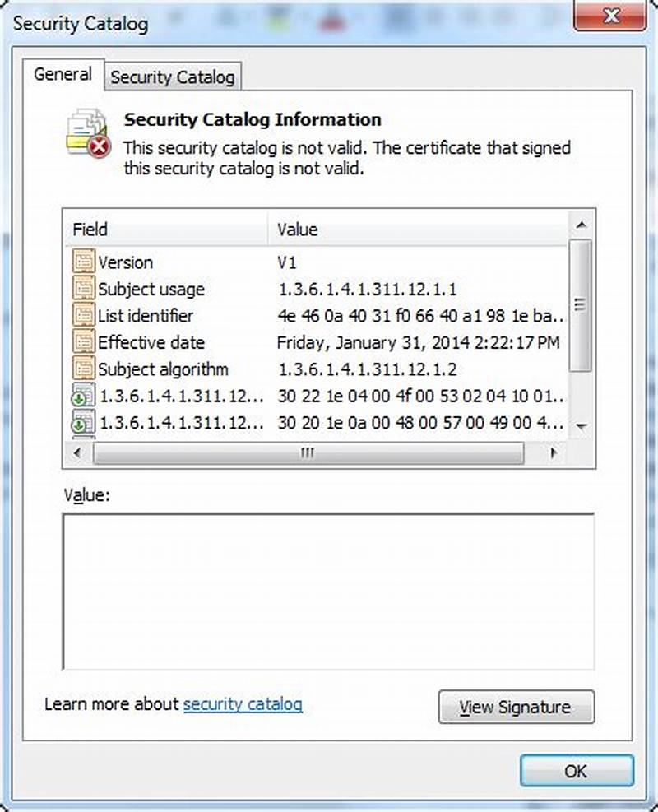Select the Subject usage field icon
The height and width of the screenshot is (812, 658).
click(x=84, y=289)
